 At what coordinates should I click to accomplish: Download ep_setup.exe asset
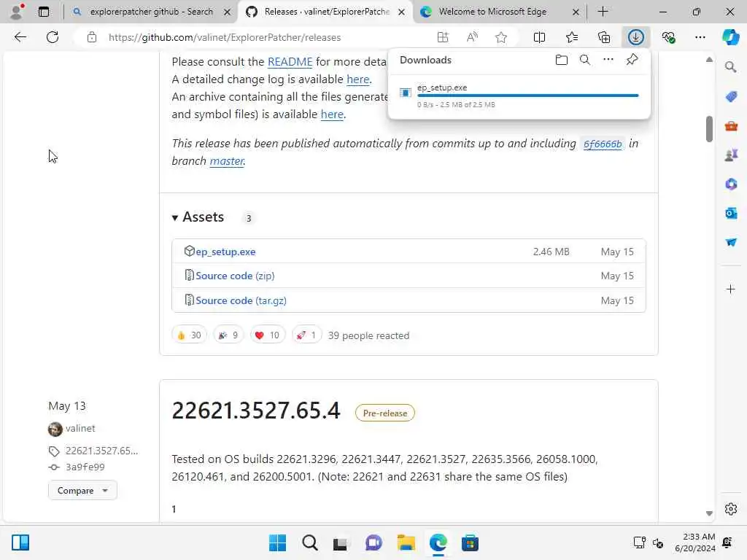tap(225, 252)
